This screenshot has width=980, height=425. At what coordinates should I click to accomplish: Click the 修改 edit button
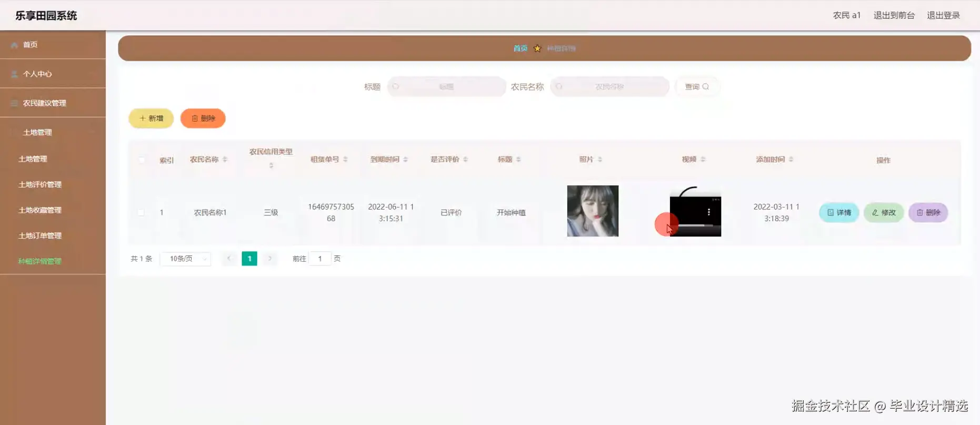(x=884, y=213)
